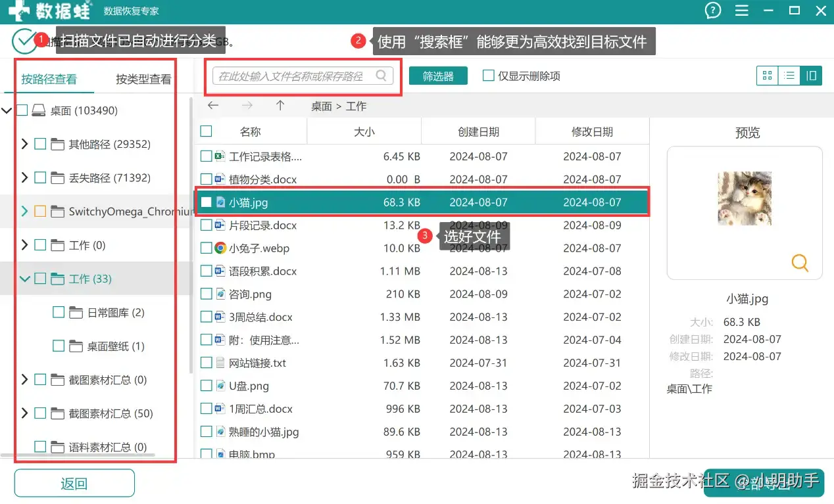Go forward with the right arrow
834x504 pixels.
[x=247, y=106]
